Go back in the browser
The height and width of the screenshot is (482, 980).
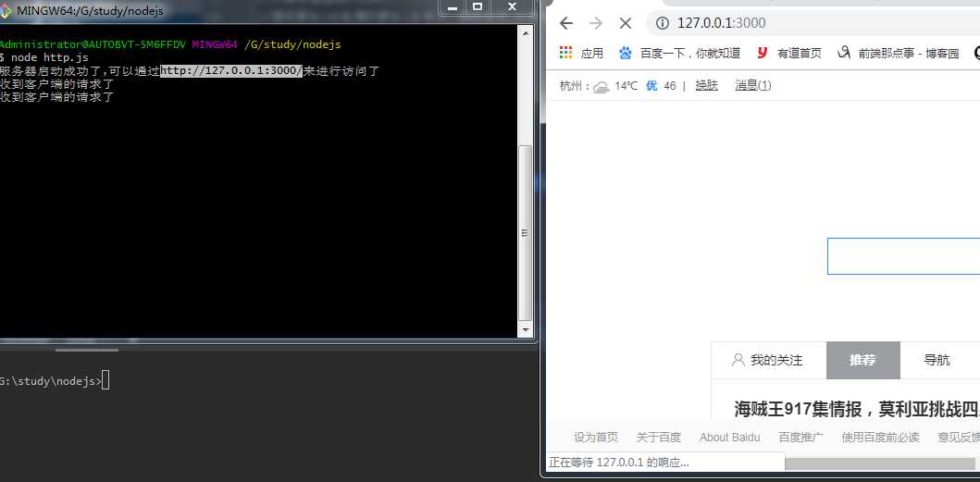point(566,23)
